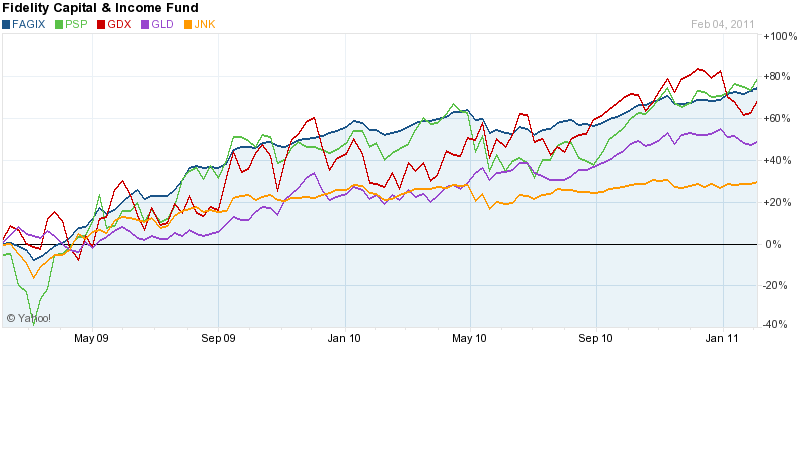Click the Jan 10 x-axis label
800x475 pixels.
[x=344, y=338]
